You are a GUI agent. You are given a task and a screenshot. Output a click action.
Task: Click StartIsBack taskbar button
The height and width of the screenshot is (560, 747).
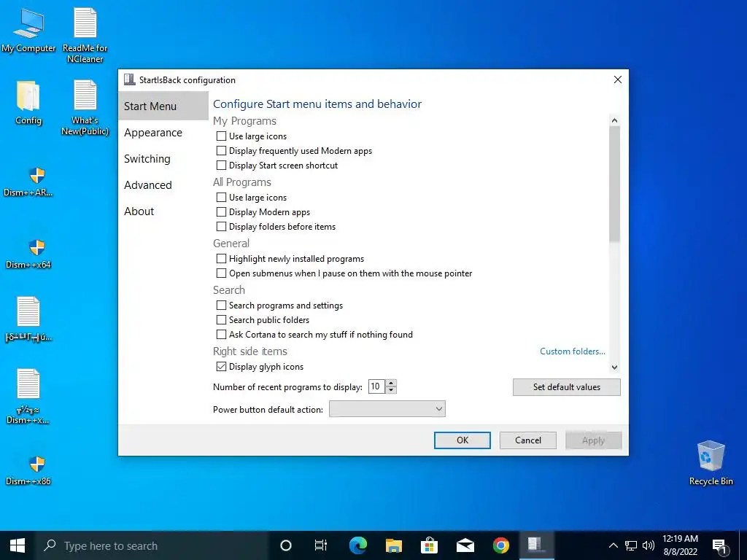[536, 545]
